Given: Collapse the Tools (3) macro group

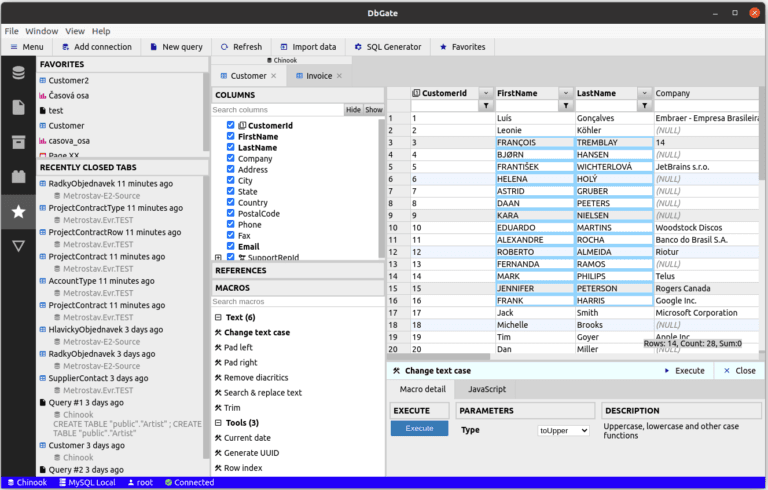Looking at the screenshot, I should click(218, 423).
